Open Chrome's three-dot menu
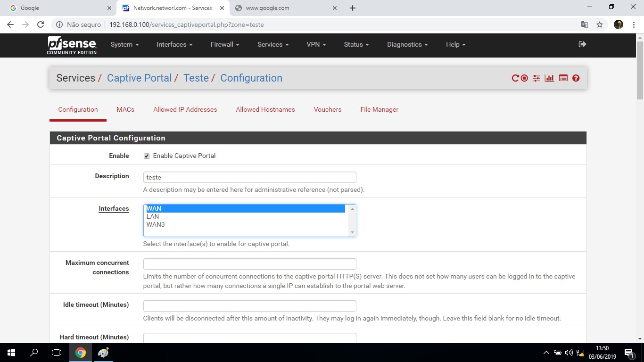This screenshot has height=362, width=644. pos(633,25)
